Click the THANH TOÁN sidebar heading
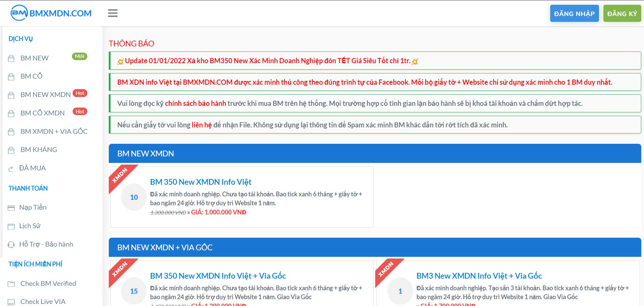This screenshot has height=306, width=644. pyautogui.click(x=28, y=188)
